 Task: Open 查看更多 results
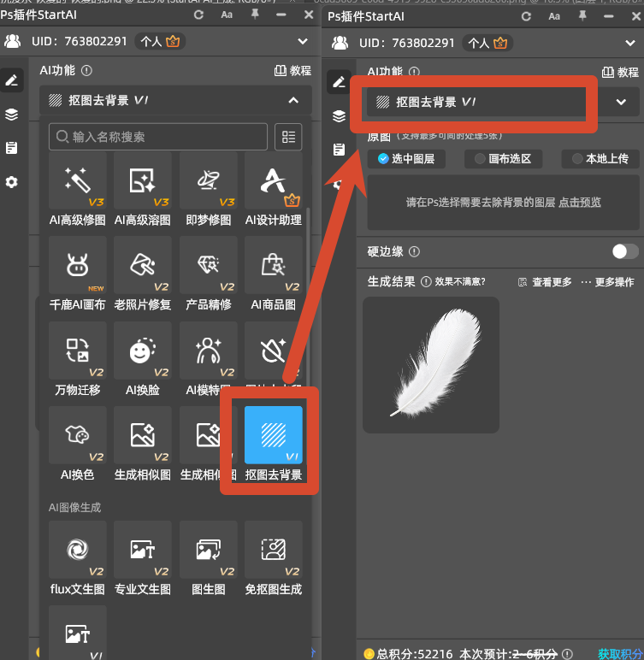coord(545,282)
